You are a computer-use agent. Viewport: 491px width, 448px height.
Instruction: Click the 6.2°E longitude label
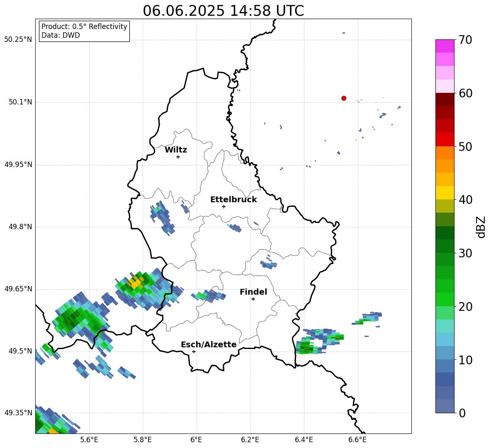click(x=250, y=440)
